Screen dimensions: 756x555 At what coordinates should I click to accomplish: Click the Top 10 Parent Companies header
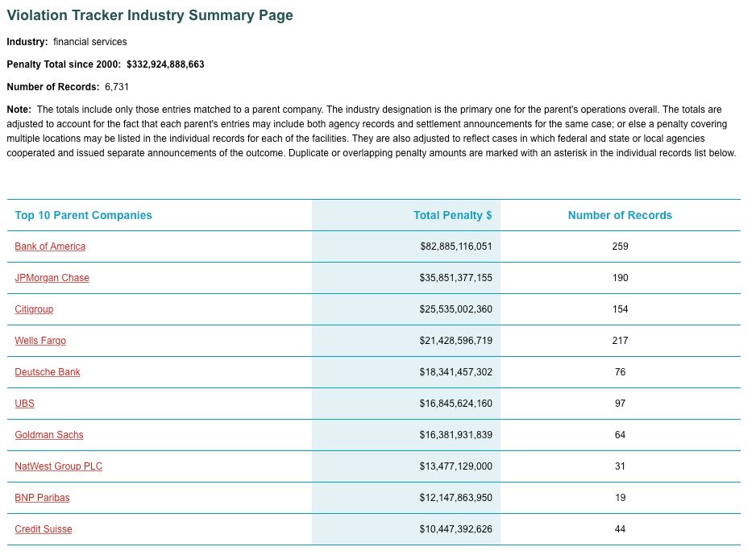pos(83,215)
